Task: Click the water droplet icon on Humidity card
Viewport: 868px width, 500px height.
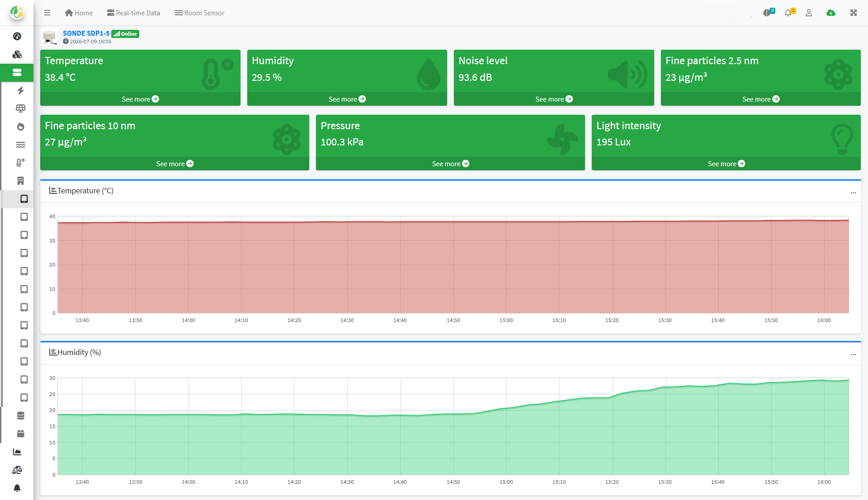Action: 428,74
